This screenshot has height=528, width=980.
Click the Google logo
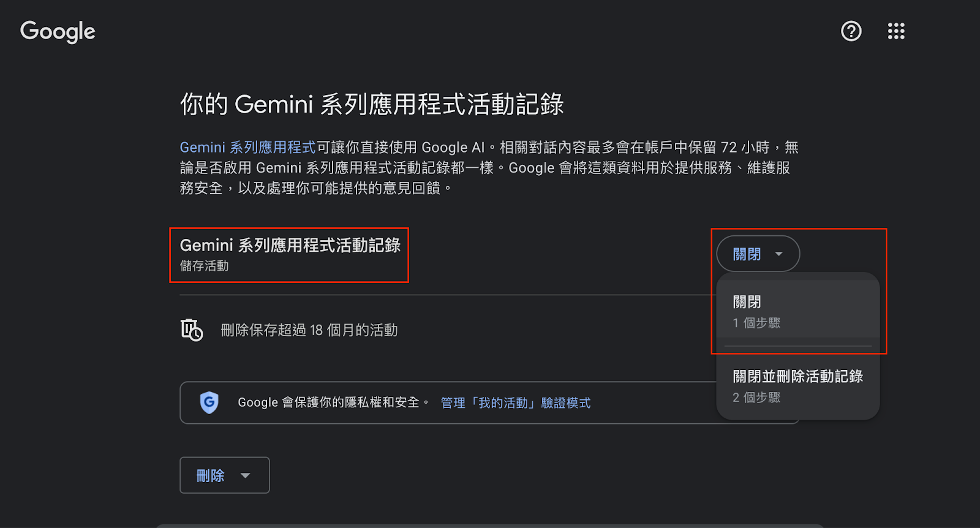pyautogui.click(x=58, y=32)
